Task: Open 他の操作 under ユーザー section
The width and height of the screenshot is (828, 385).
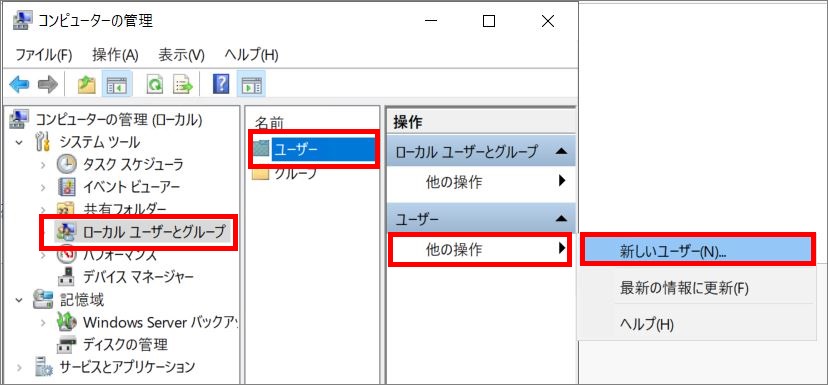Action: pos(481,249)
